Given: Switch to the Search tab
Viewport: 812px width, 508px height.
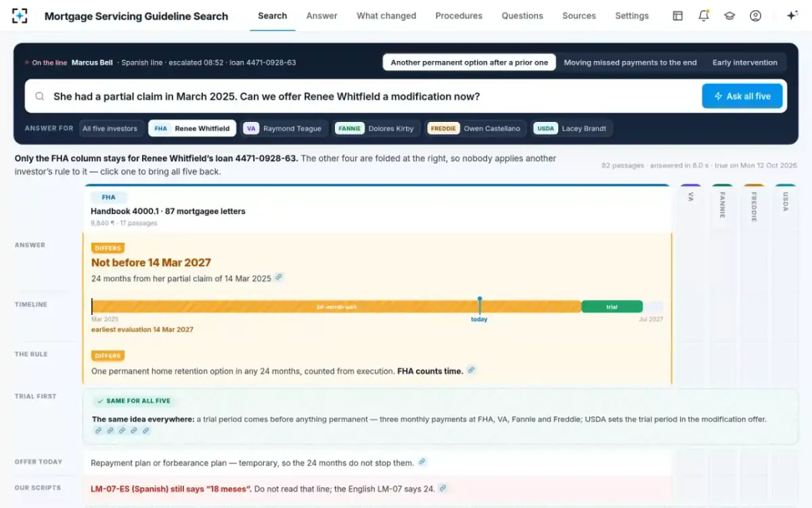Looking at the screenshot, I should coord(273,16).
